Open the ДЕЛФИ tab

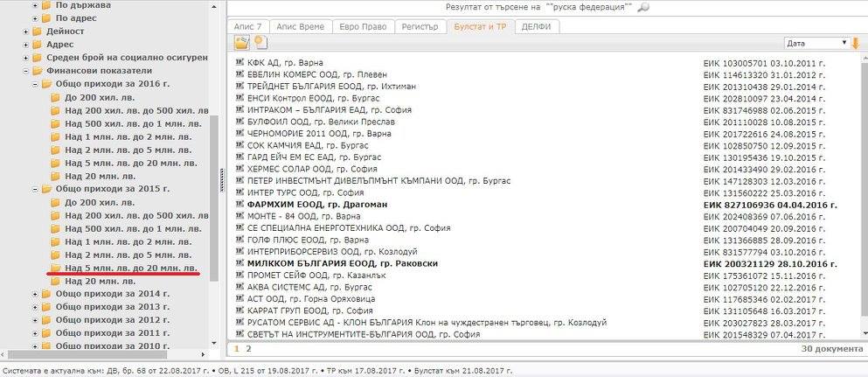pos(537,26)
